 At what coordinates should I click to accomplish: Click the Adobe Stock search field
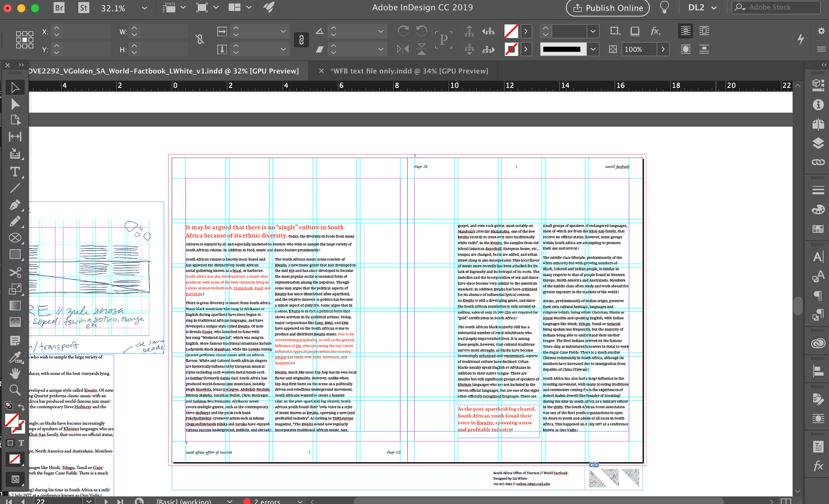coord(776,7)
